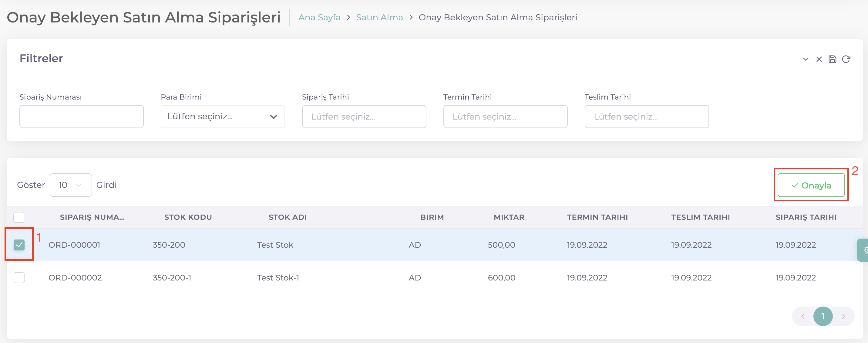Open the Para Birimi dropdown
The image size is (868, 343).
point(222,116)
